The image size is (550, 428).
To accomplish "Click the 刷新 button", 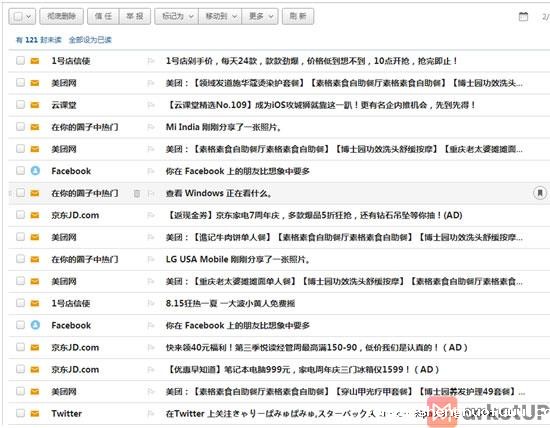I will point(298,16).
